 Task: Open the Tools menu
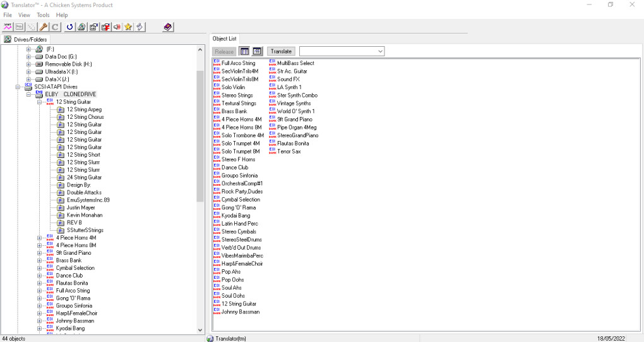point(43,15)
